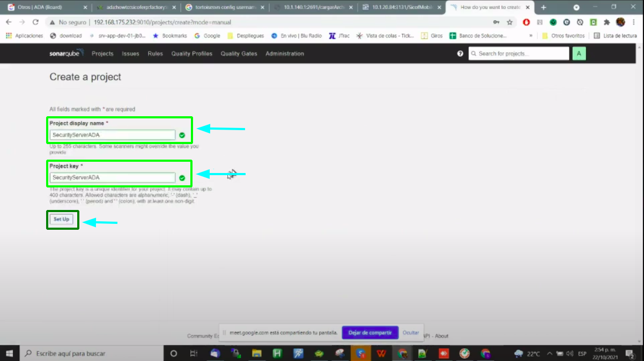
Task: Click the 'Search for projects...' box
Action: click(x=519, y=54)
